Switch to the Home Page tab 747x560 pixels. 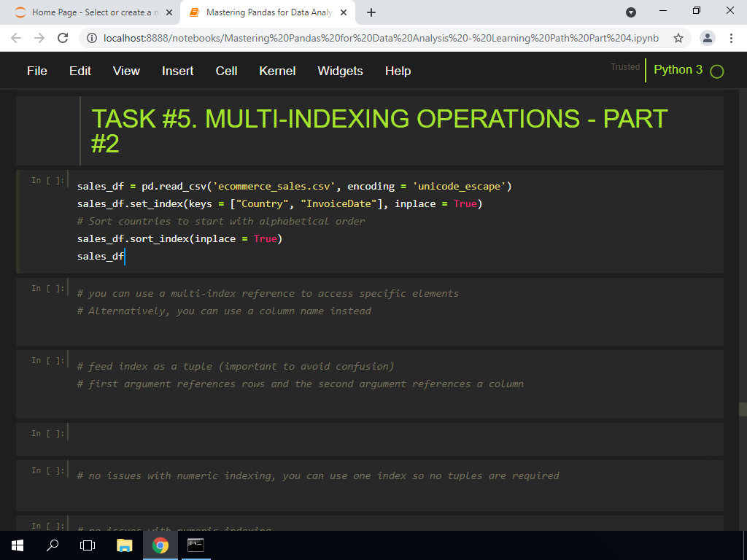point(88,12)
